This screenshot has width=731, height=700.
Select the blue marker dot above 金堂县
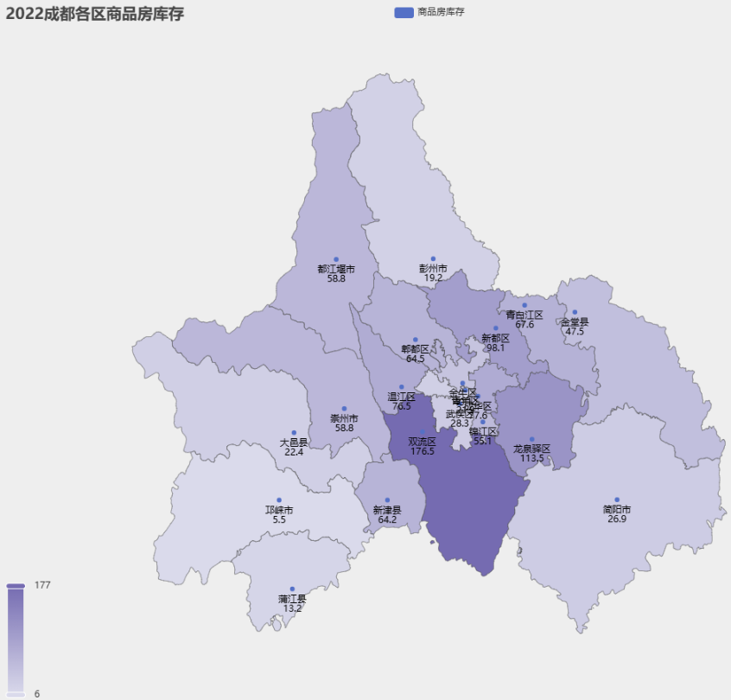tap(575, 313)
